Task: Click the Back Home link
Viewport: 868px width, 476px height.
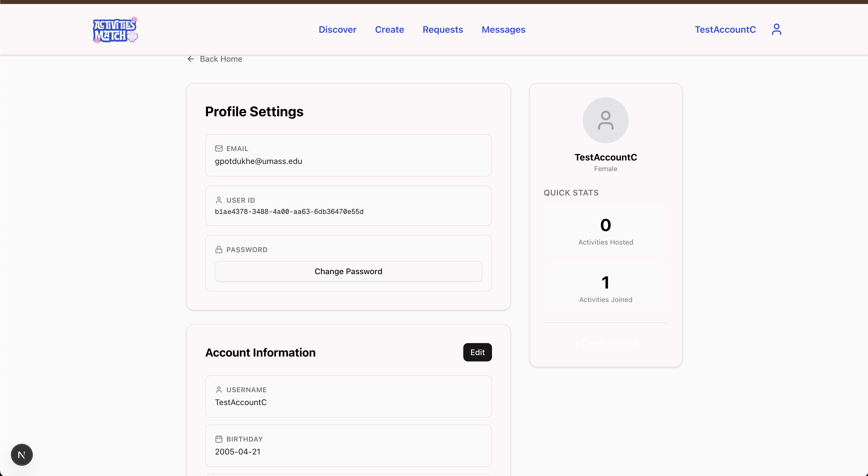Action: coord(221,59)
